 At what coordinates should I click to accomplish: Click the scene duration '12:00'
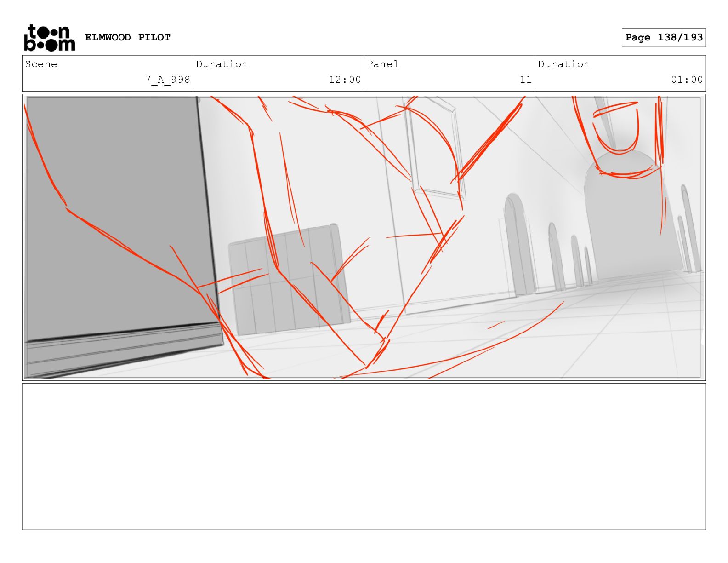click(x=345, y=80)
